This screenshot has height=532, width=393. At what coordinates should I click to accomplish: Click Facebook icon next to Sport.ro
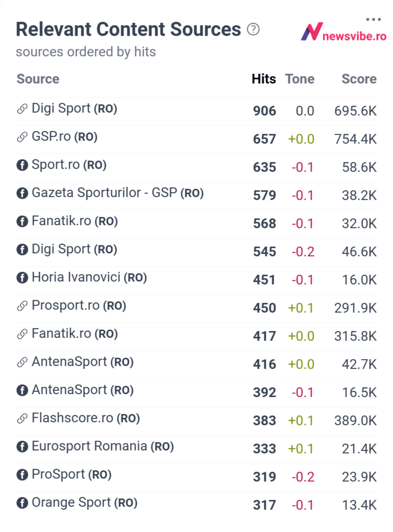pyautogui.click(x=22, y=165)
